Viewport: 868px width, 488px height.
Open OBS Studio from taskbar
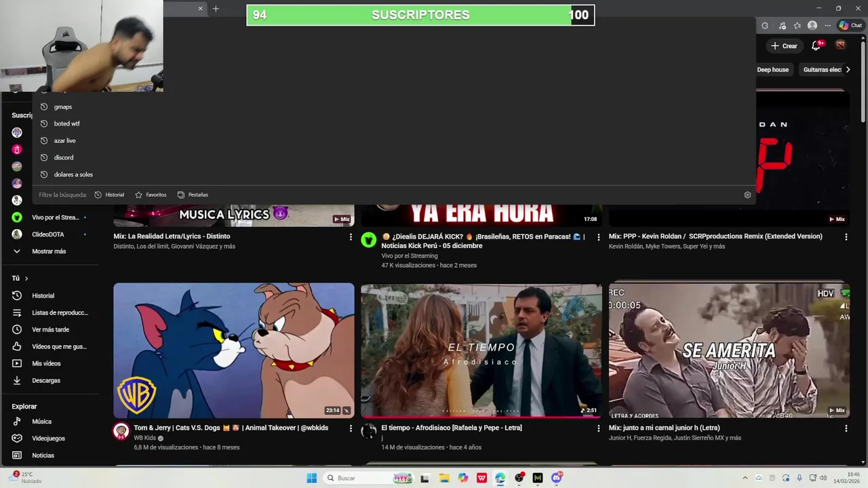519,478
